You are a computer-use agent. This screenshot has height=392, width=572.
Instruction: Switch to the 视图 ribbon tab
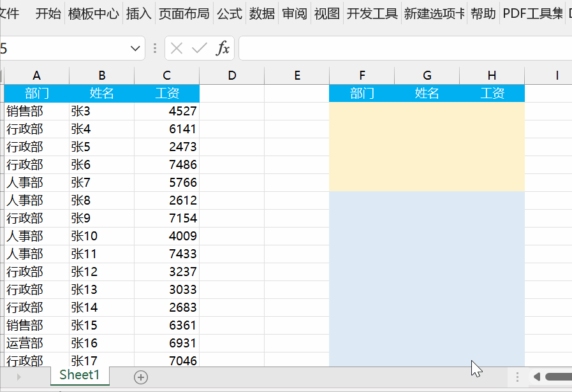click(326, 13)
